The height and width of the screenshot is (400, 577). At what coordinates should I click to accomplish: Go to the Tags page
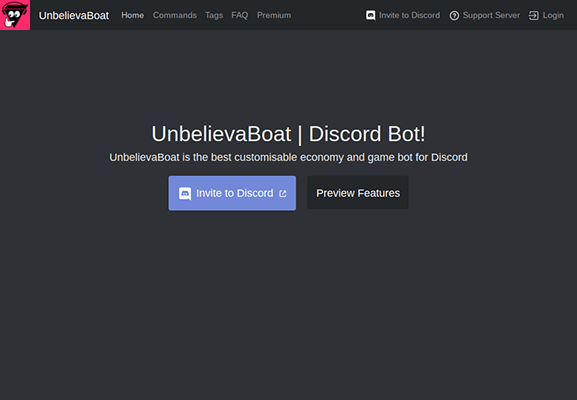214,15
